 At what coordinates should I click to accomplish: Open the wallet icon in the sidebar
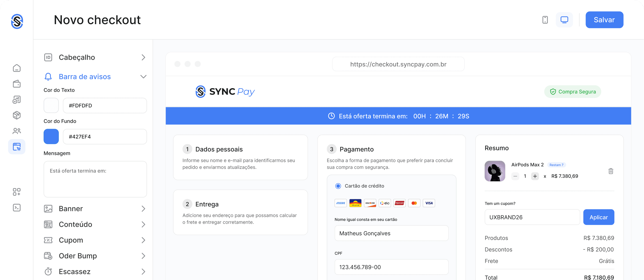[17, 84]
